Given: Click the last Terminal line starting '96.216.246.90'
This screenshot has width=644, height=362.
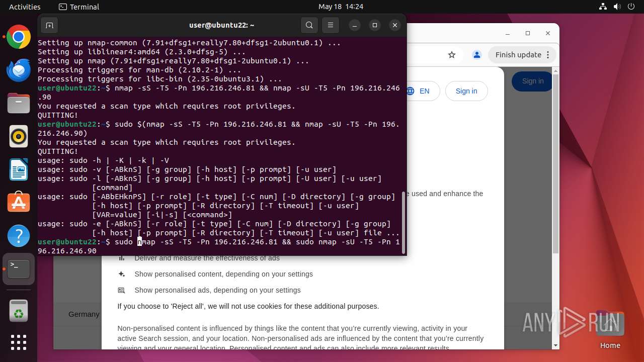Looking at the screenshot, I should (67, 251).
